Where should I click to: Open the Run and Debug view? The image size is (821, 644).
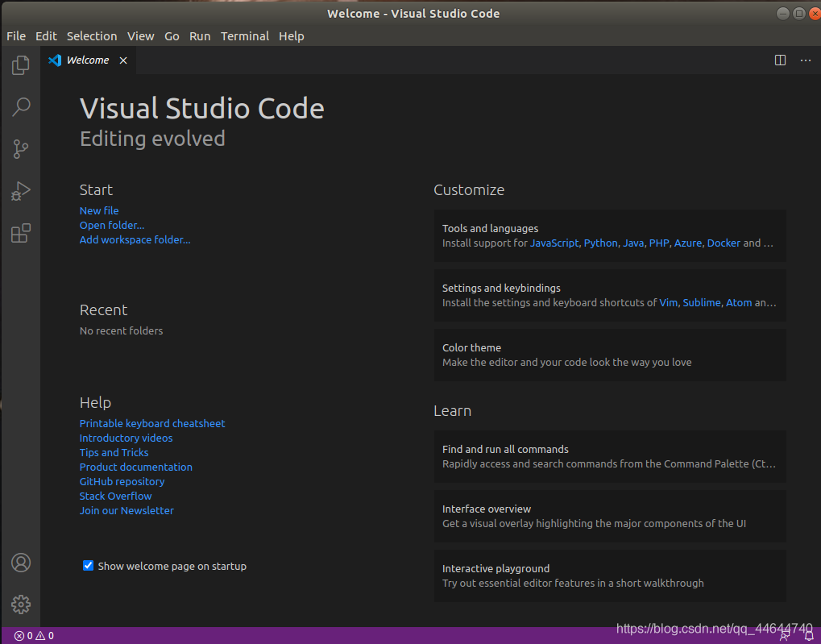pyautogui.click(x=21, y=191)
